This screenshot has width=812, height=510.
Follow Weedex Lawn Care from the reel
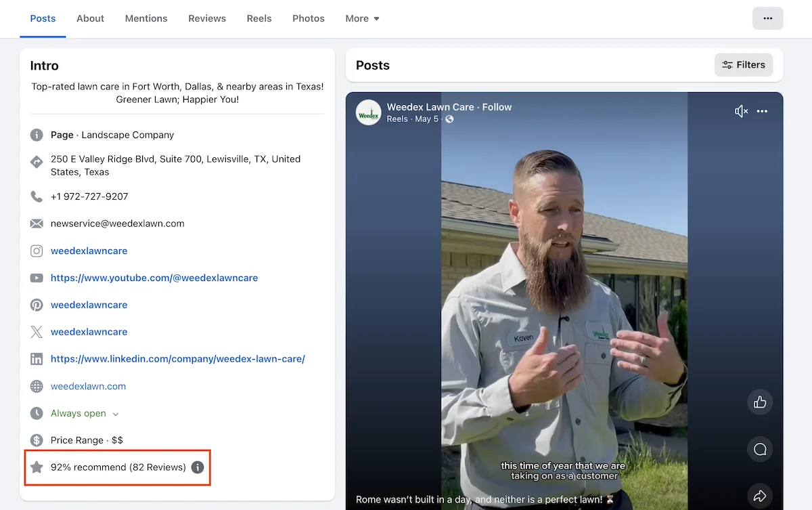[497, 107]
